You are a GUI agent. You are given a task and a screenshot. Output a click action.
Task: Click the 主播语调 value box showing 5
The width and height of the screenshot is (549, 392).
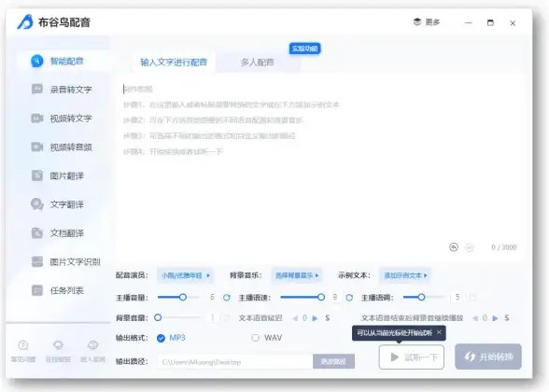(x=457, y=297)
